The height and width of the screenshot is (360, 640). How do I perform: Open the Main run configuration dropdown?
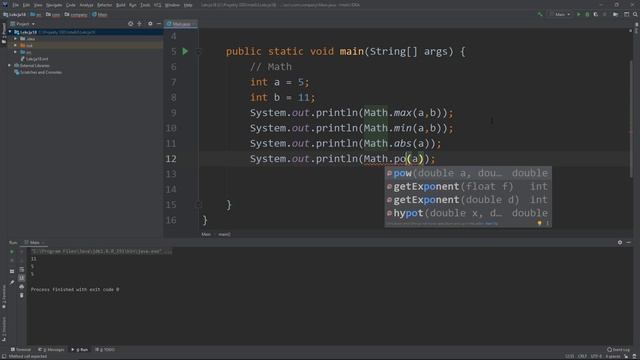click(x=560, y=14)
